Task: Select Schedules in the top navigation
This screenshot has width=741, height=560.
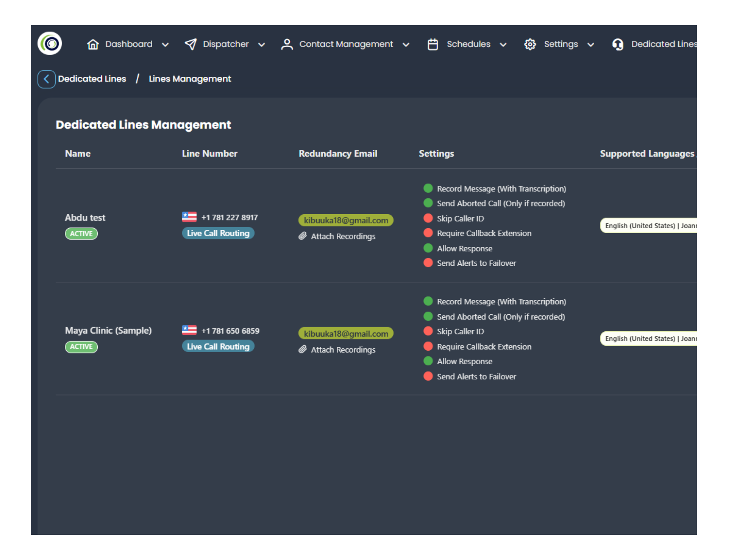Action: 468,44
